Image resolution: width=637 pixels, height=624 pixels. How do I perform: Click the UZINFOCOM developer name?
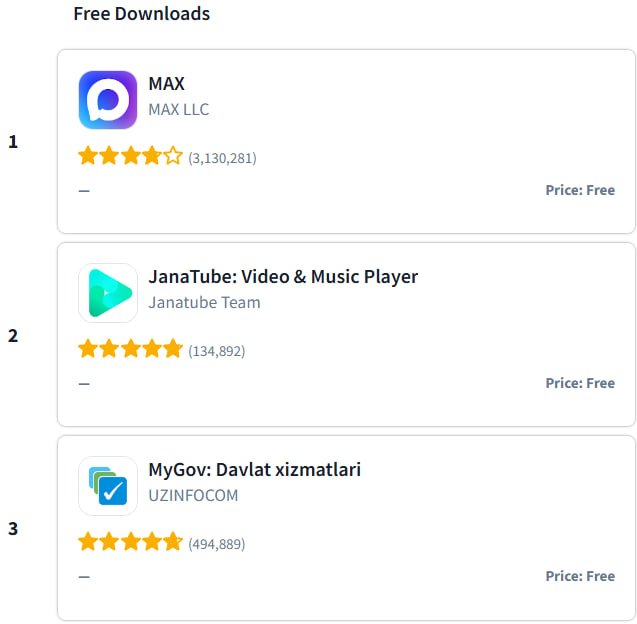pyautogui.click(x=193, y=495)
